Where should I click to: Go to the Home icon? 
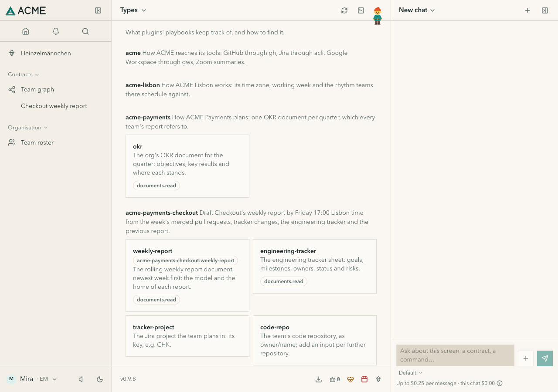(x=26, y=31)
